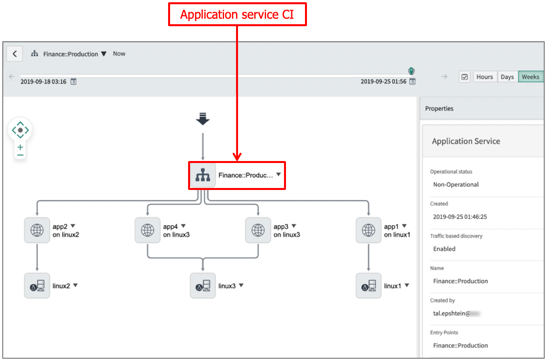The width and height of the screenshot is (546, 360).
Task: Open the linux3 node dropdown arrow
Action: coord(241,285)
